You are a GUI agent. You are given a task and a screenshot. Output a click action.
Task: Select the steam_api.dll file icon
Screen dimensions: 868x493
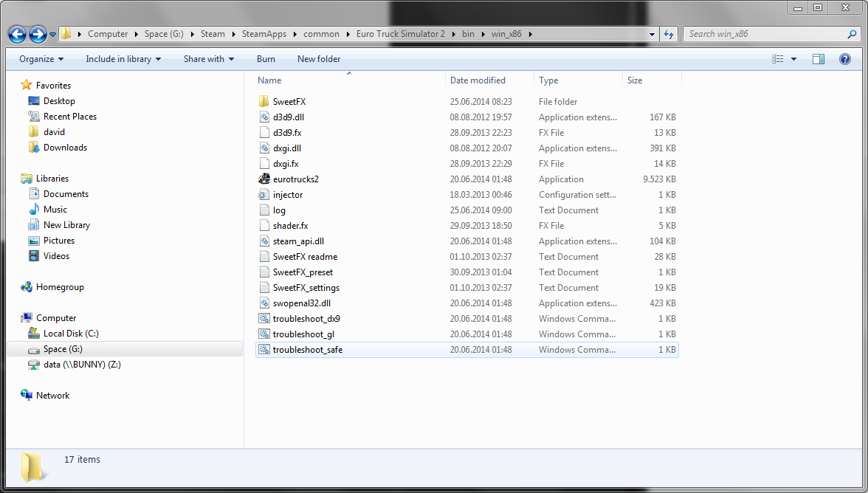pos(264,241)
